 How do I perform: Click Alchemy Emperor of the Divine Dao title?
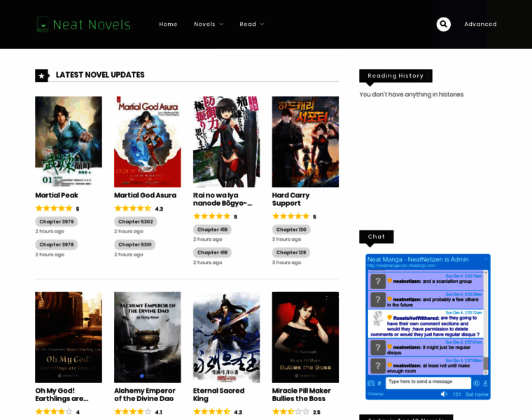click(145, 395)
